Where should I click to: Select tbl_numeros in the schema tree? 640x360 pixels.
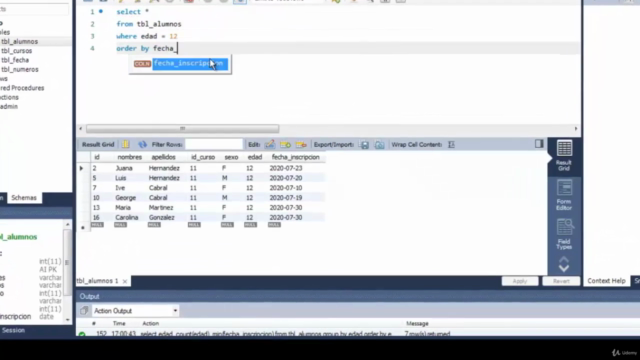click(x=20, y=69)
